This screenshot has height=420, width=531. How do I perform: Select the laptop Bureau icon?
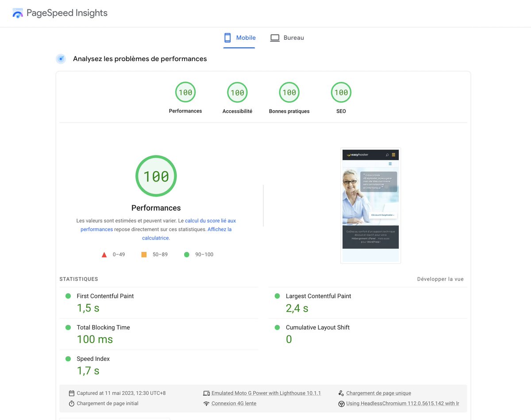(x=275, y=38)
